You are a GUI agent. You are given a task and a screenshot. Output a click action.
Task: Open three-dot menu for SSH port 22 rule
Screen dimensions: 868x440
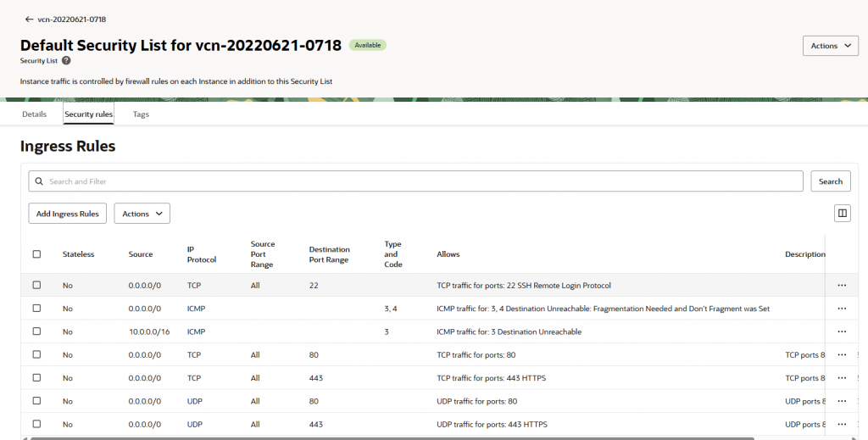click(841, 286)
